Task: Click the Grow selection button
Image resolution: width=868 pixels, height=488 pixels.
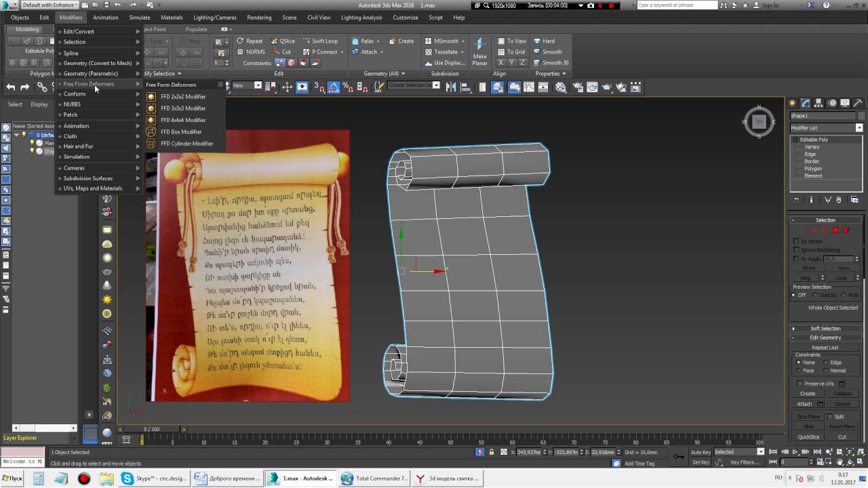Action: 843,268
